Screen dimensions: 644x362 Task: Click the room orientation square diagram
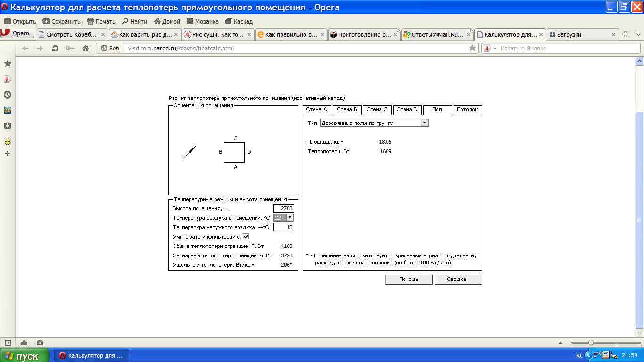pyautogui.click(x=234, y=152)
